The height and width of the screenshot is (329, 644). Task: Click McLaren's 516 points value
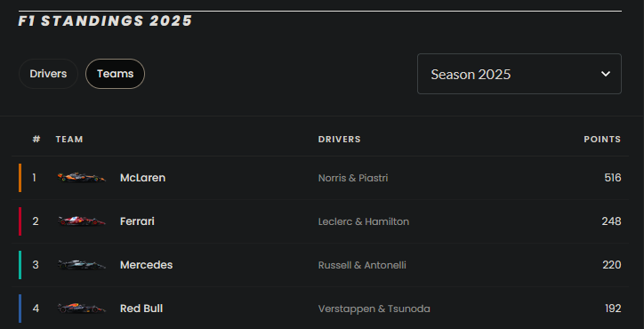613,178
